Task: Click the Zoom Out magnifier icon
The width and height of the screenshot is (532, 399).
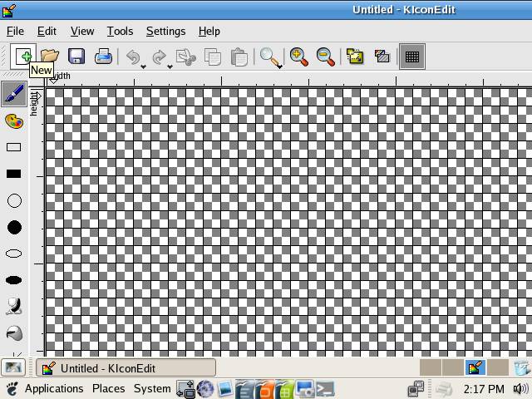Action: coord(326,57)
